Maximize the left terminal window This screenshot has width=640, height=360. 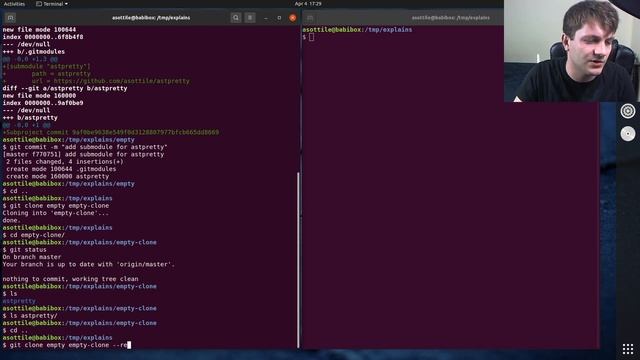click(279, 18)
